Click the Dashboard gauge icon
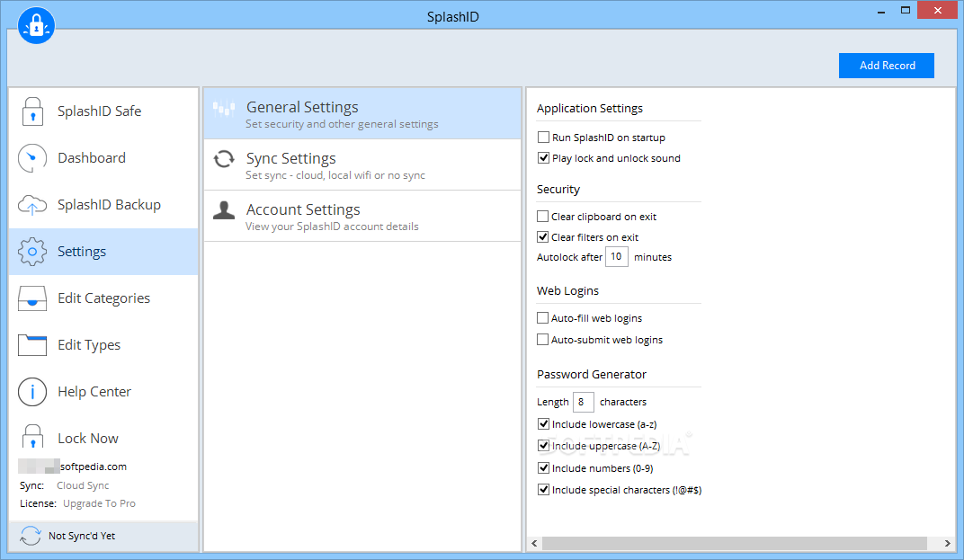 pos(32,158)
